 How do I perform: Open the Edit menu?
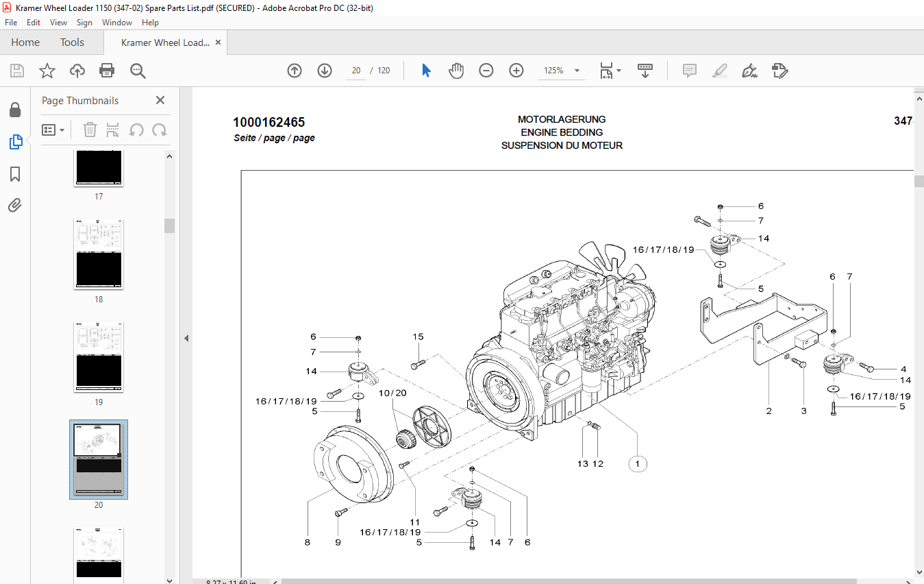[x=34, y=23]
